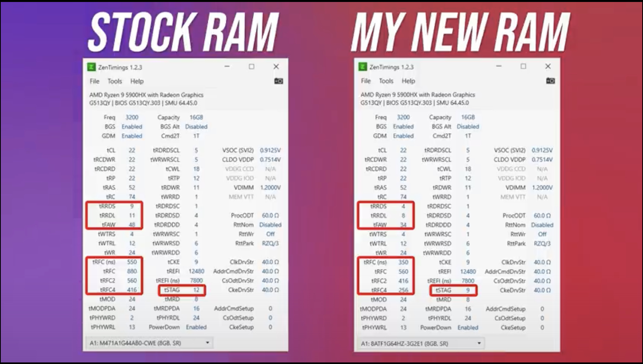The height and width of the screenshot is (364, 643).
Task: Minimize the My New RAM ZenTimings window
Action: click(499, 66)
